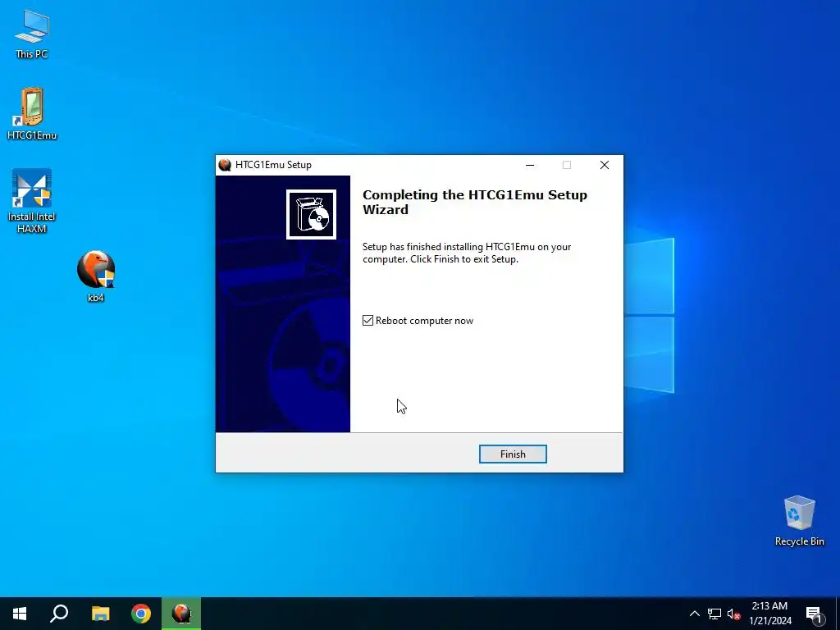Open the This PC desktop icon
The height and width of the screenshot is (630, 840).
point(32,33)
